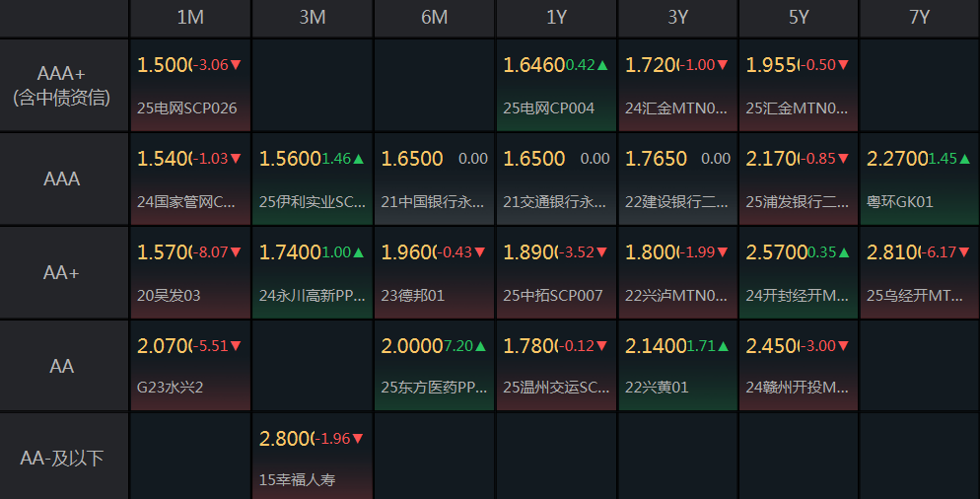980x499 pixels.
Task: Click the green up arrow beside 1.6460
Action: tap(602, 65)
